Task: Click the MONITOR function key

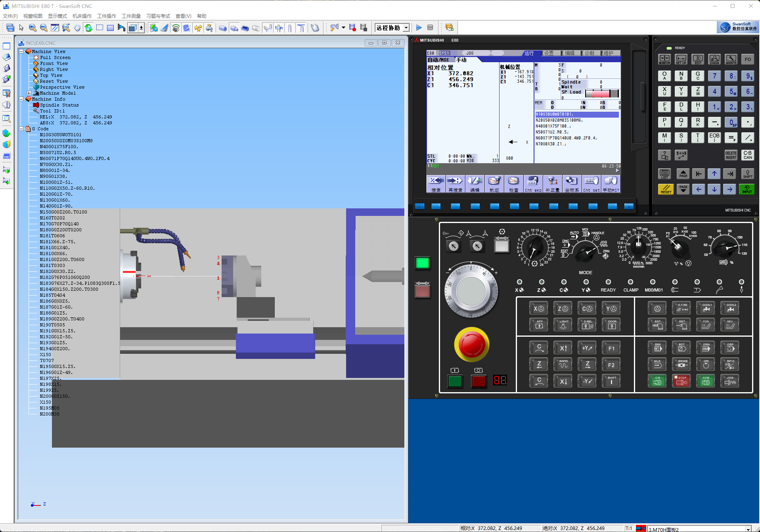Action: click(664, 59)
